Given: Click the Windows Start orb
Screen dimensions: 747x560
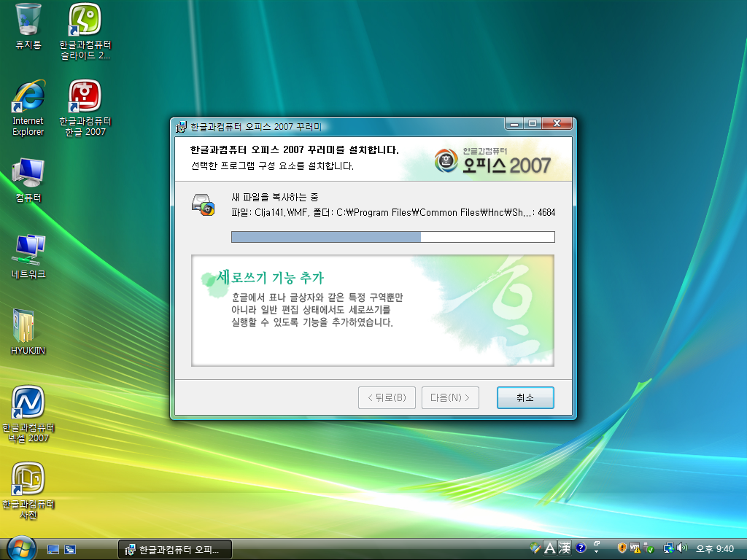Looking at the screenshot, I should tap(21, 549).
